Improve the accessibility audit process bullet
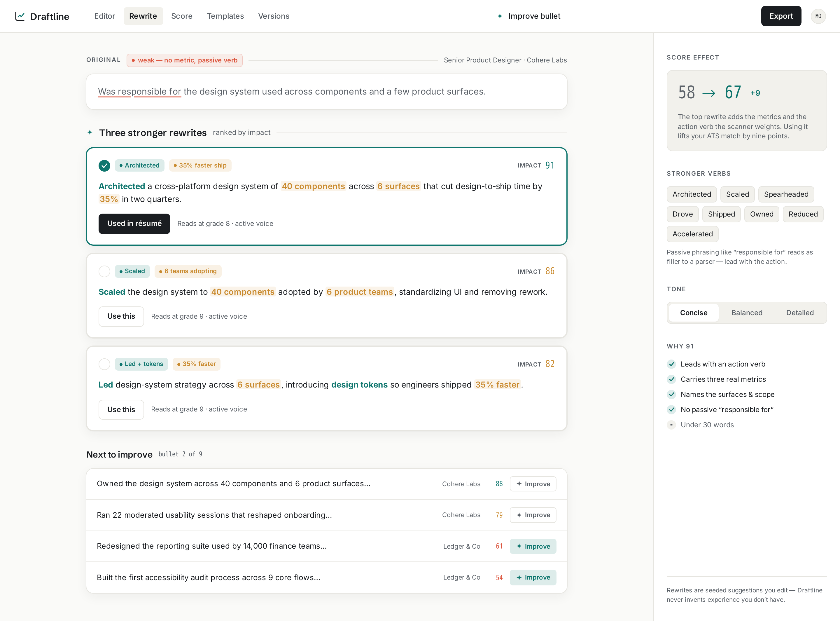840x621 pixels. [533, 578]
